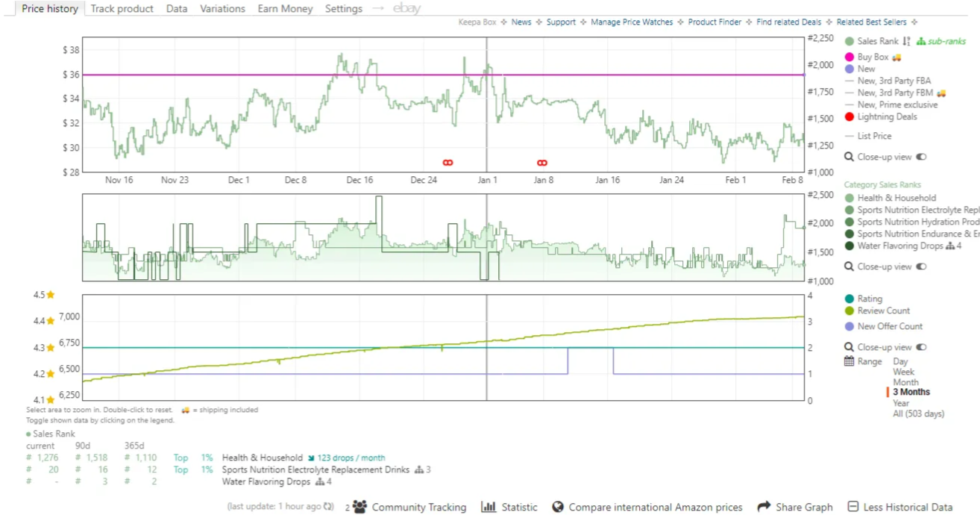Toggle the Rating legend dot
The image size is (980, 515).
pos(849,299)
